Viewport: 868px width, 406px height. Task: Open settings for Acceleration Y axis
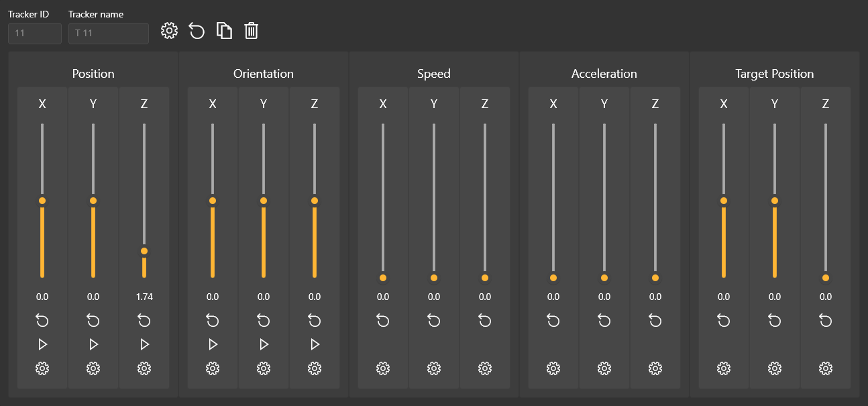pos(604,368)
